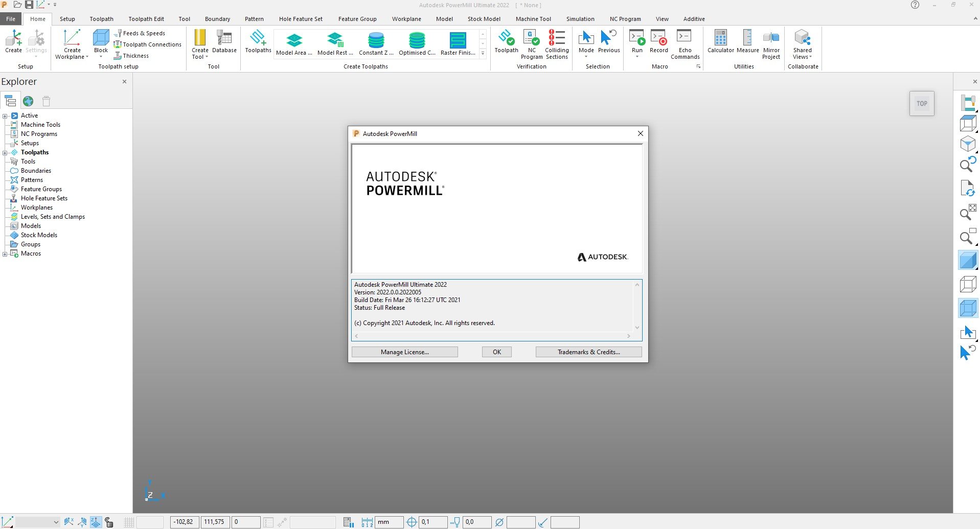Image resolution: width=980 pixels, height=529 pixels.
Task: Select Levels, Sets and Clamps in Explorer
Action: coord(53,217)
